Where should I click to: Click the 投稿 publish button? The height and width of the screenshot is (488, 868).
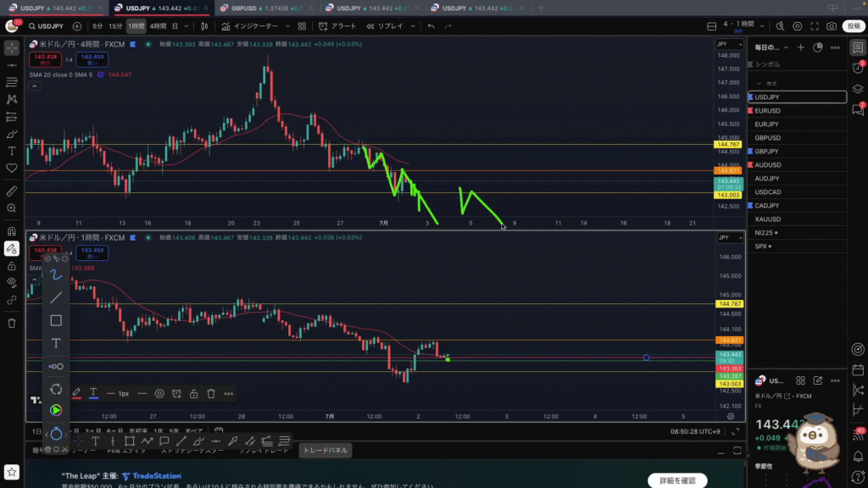(854, 26)
